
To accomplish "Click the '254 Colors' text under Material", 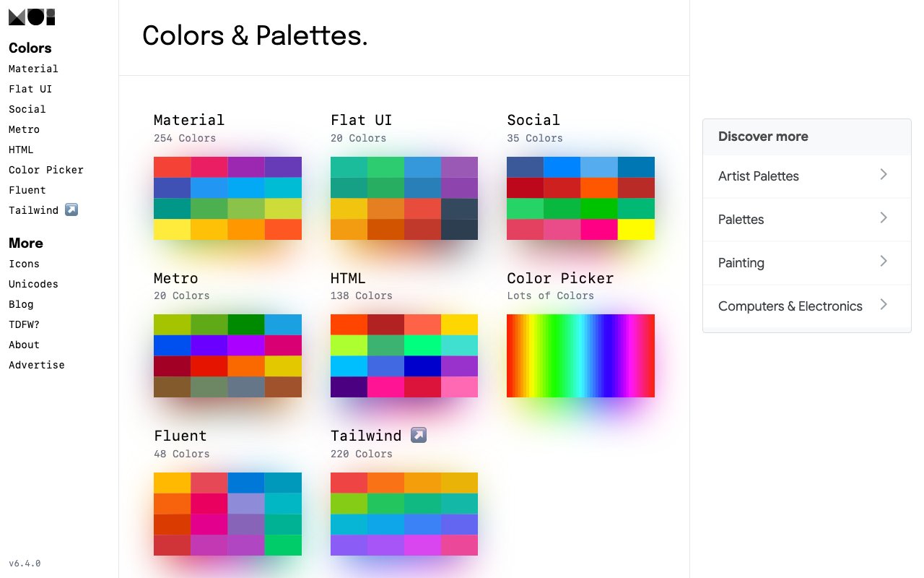I will click(185, 138).
